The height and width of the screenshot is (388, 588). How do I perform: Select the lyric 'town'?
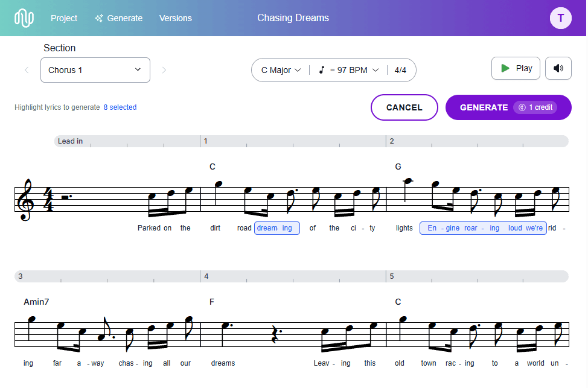click(428, 363)
